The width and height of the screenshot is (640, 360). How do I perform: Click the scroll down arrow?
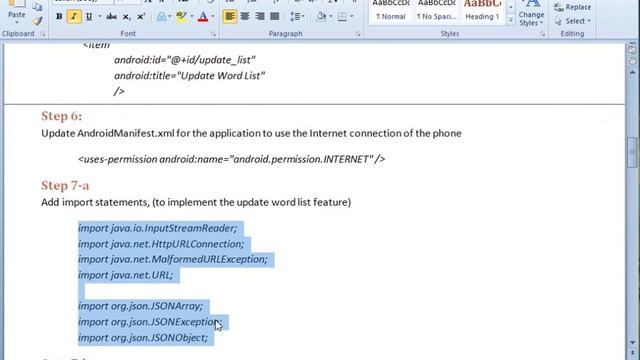tap(632, 342)
